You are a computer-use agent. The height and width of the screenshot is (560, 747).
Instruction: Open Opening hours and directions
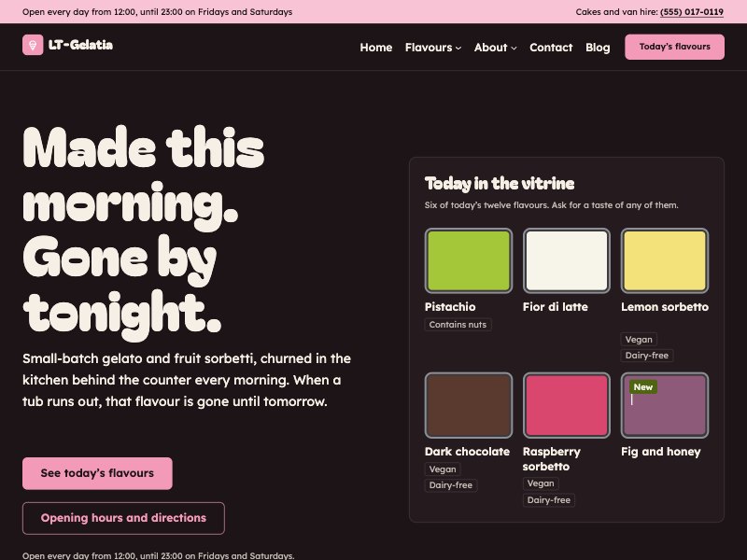coord(123,518)
